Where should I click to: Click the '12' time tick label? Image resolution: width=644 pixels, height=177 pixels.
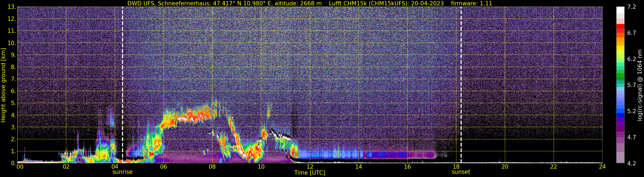(x=310, y=167)
